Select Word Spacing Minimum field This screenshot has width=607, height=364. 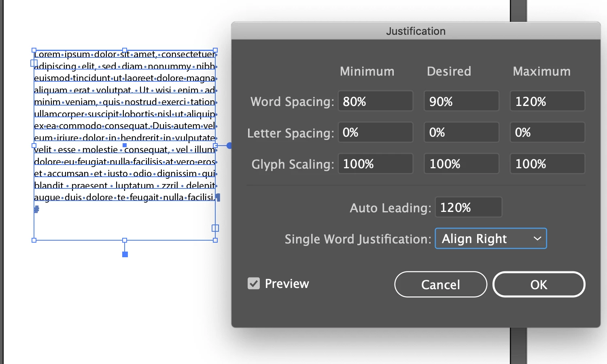[x=376, y=101]
